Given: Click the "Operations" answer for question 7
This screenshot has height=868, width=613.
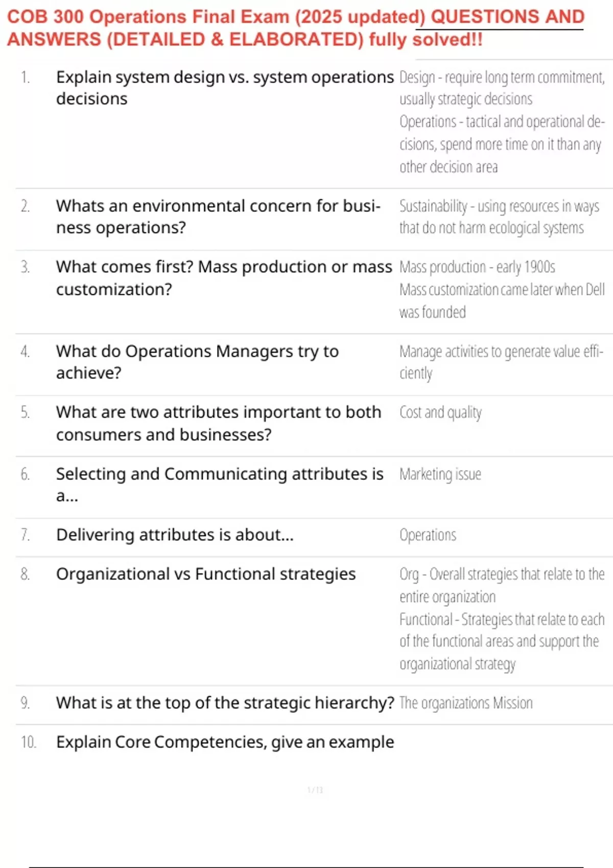Looking at the screenshot, I should point(428,535).
